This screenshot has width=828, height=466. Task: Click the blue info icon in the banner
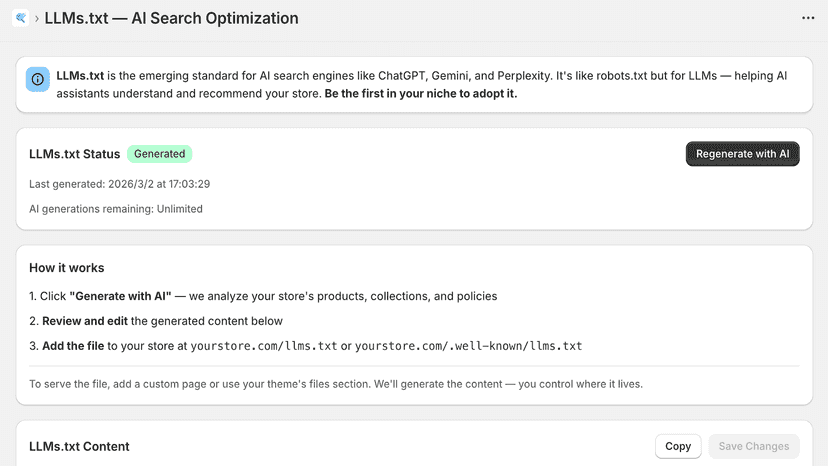pyautogui.click(x=37, y=79)
